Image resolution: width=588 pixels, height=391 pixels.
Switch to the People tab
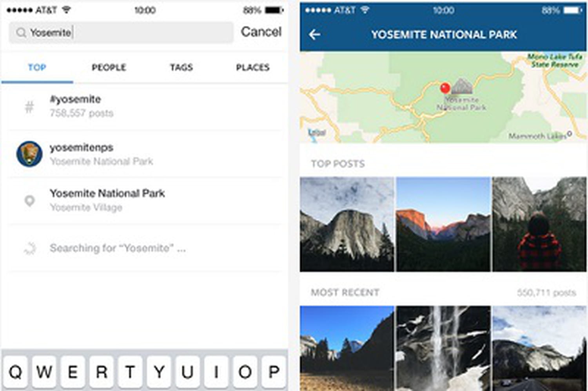tap(109, 67)
